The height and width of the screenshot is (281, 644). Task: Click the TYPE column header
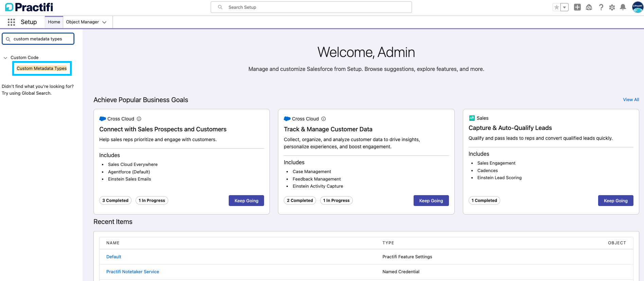pos(388,243)
